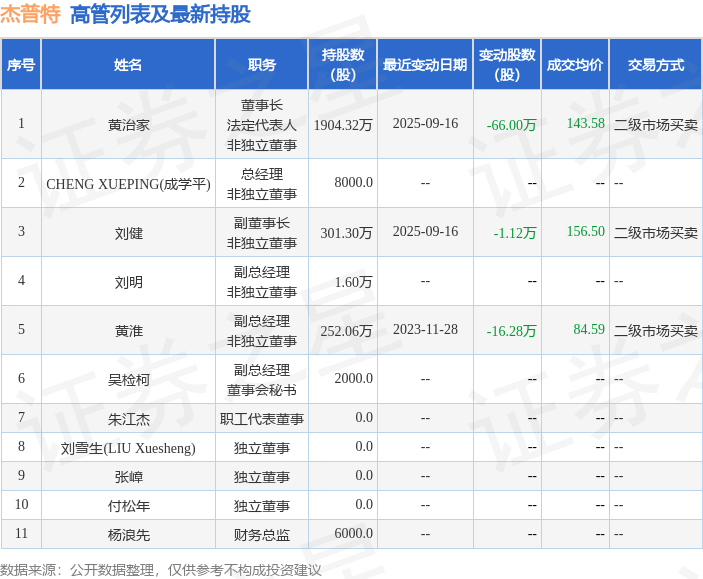
Task: Click the date 2023-11-28
Action: (x=425, y=329)
